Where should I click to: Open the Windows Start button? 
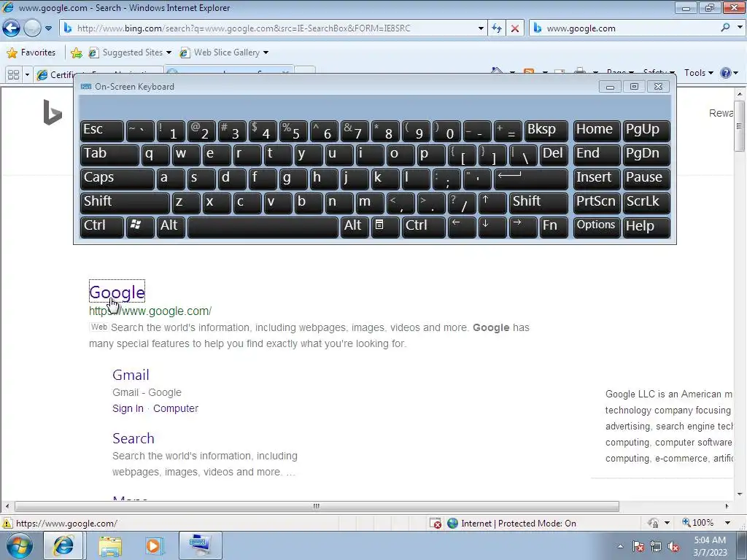point(19,545)
